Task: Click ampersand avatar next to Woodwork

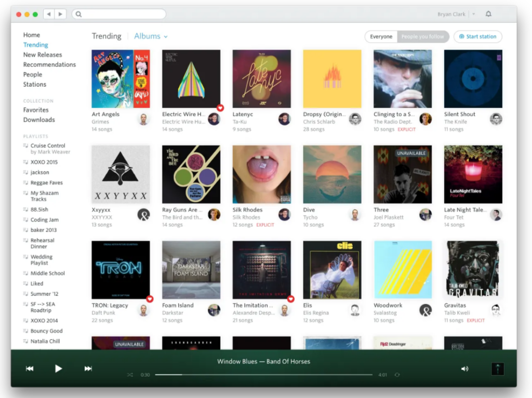Action: point(425,310)
